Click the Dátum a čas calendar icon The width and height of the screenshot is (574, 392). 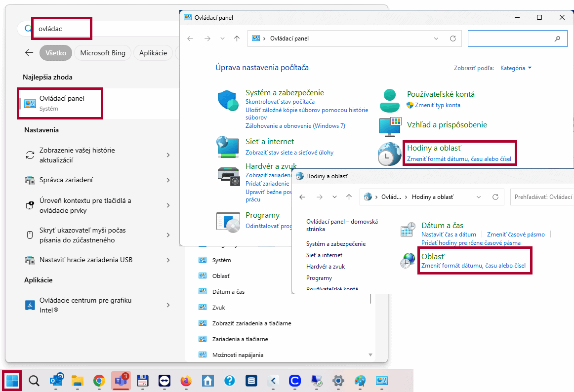408,230
